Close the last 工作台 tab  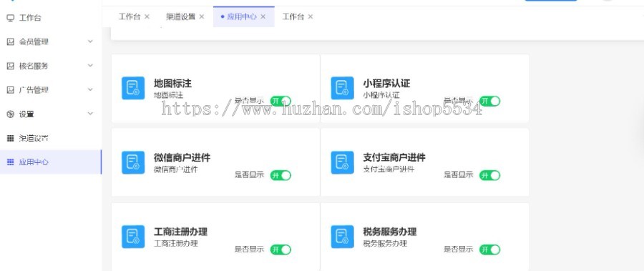311,17
